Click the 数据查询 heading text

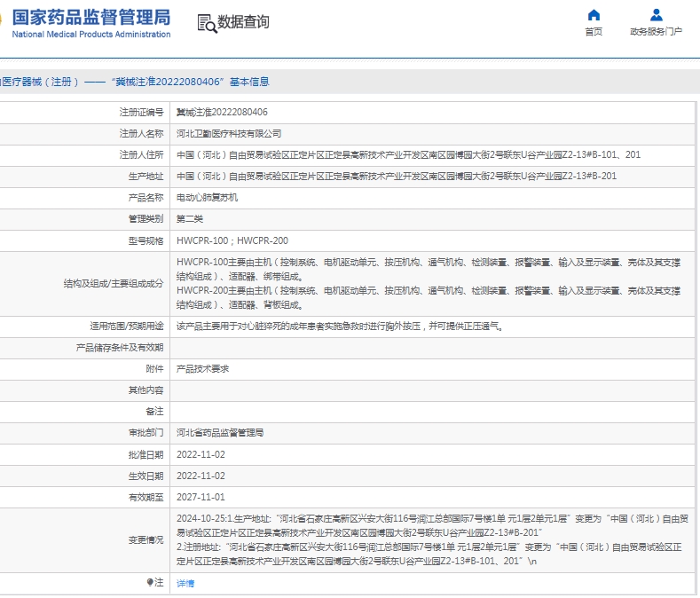pyautogui.click(x=243, y=22)
